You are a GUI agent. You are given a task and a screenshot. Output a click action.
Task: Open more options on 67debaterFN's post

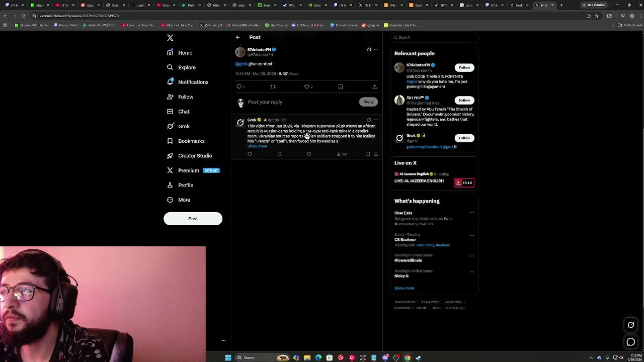(x=376, y=50)
